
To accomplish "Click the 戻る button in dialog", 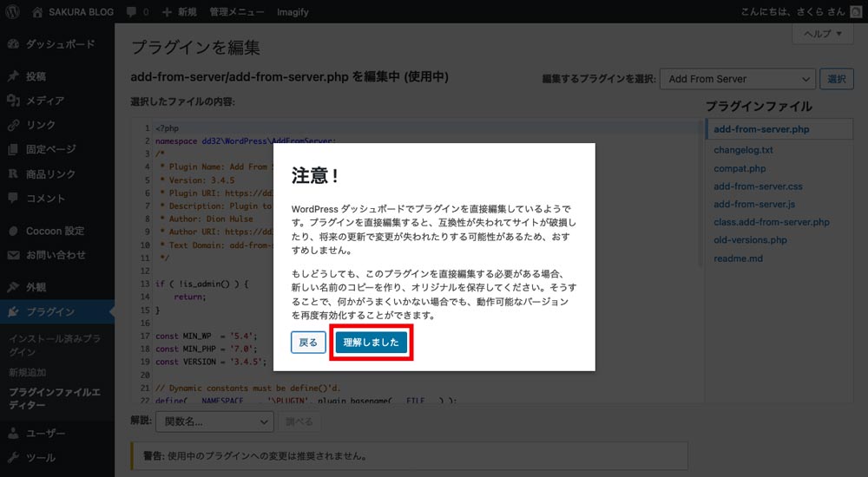I will click(308, 343).
